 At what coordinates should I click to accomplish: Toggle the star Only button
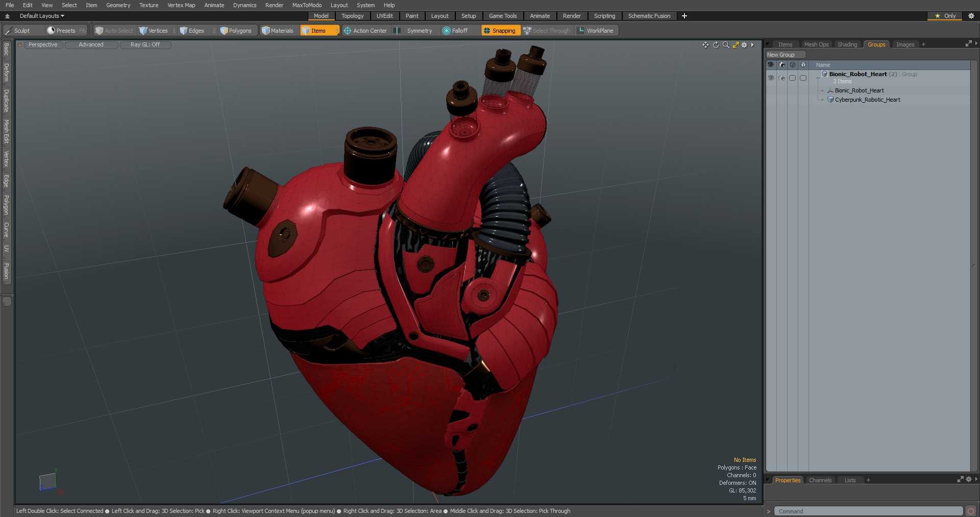[x=945, y=16]
